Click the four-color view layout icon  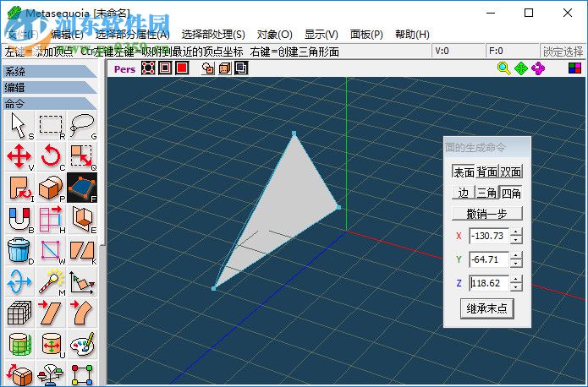(574, 68)
